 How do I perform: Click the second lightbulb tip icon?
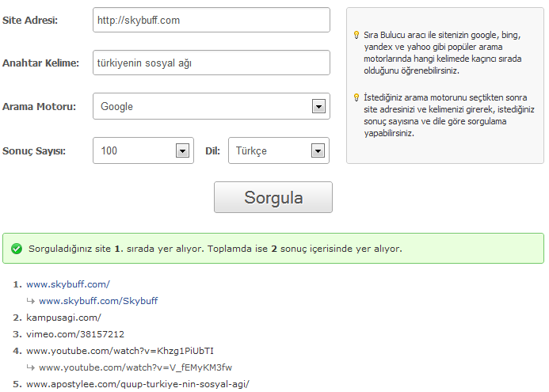356,97
